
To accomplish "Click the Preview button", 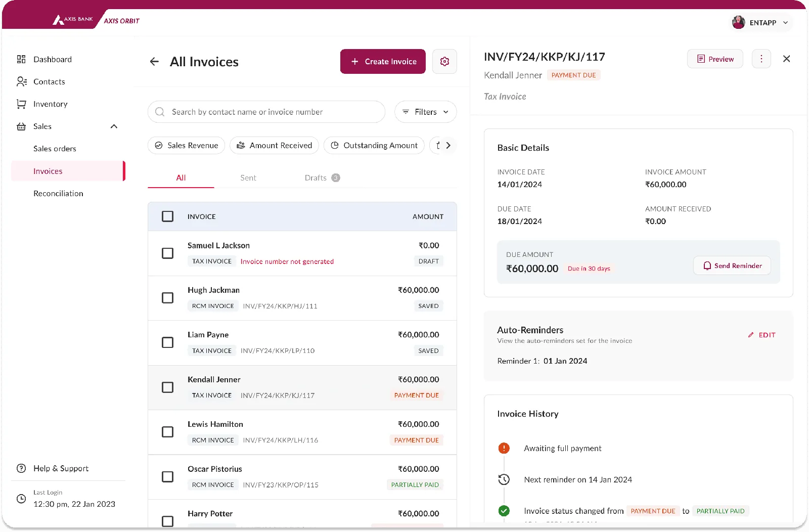I will point(715,59).
